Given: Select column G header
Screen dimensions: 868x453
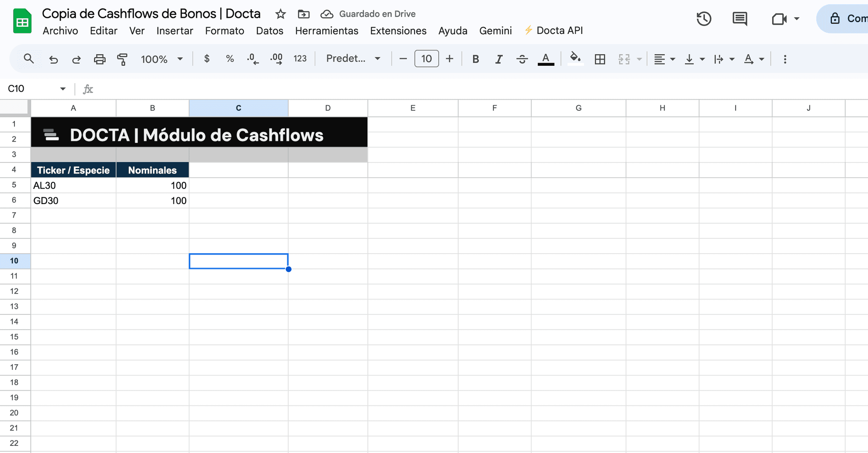Looking at the screenshot, I should [x=579, y=108].
